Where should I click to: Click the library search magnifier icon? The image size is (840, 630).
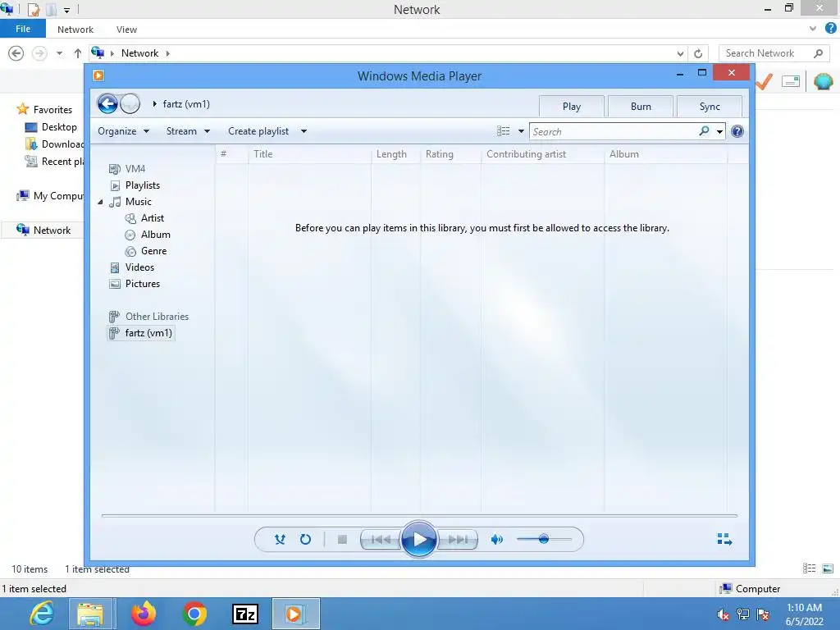(705, 130)
